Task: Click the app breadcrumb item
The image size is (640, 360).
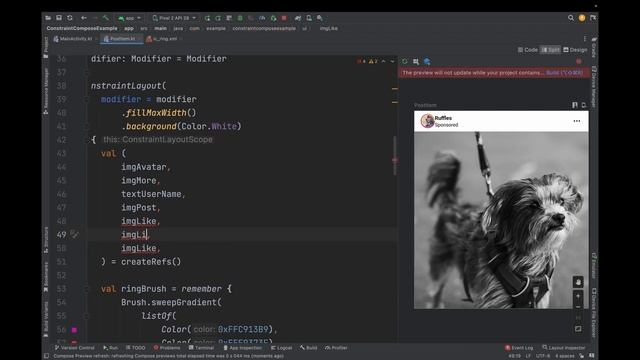Action: [129, 29]
